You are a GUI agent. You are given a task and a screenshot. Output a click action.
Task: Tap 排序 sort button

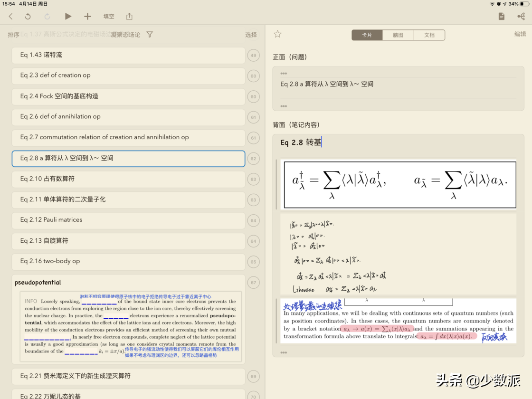click(14, 35)
